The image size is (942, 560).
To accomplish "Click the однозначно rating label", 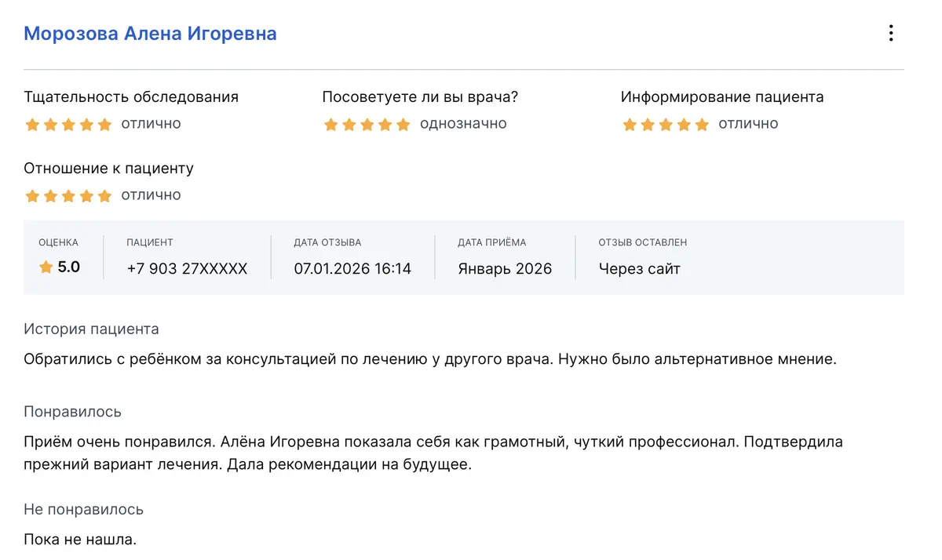I will [463, 124].
